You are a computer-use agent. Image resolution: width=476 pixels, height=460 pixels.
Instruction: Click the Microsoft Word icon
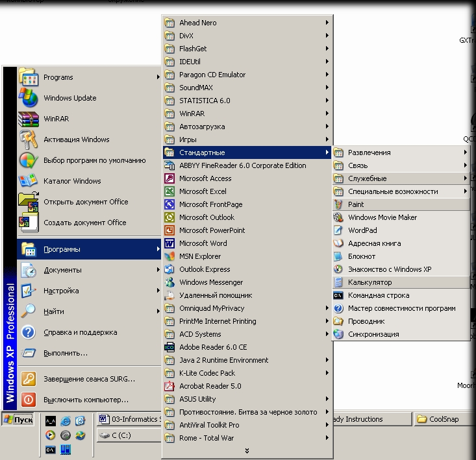coord(169,243)
